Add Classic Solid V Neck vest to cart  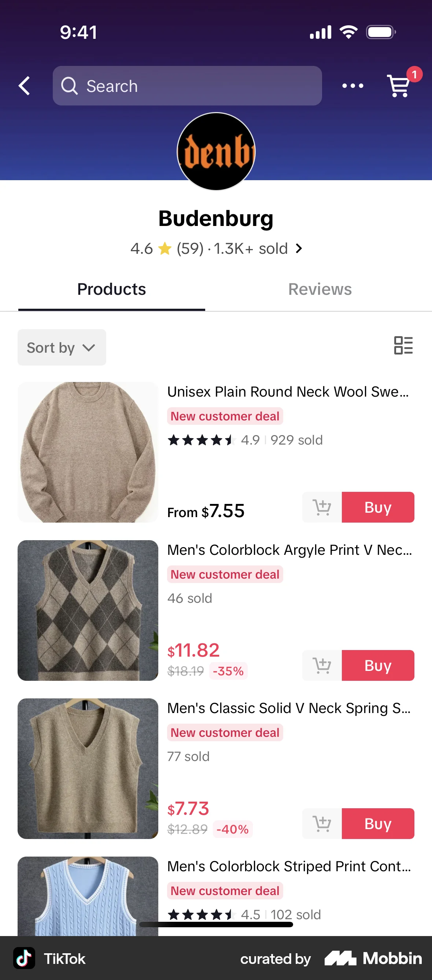322,824
